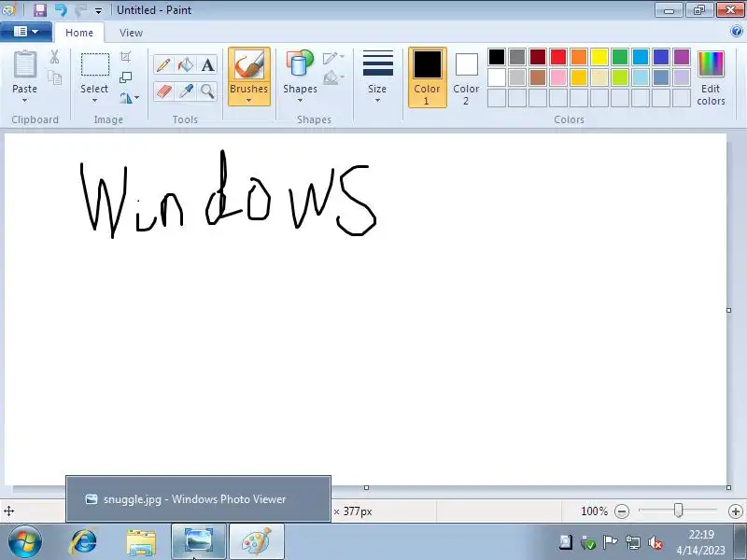This screenshot has height=560, width=747.
Task: Click the zoom in plus button
Action: [x=736, y=511]
